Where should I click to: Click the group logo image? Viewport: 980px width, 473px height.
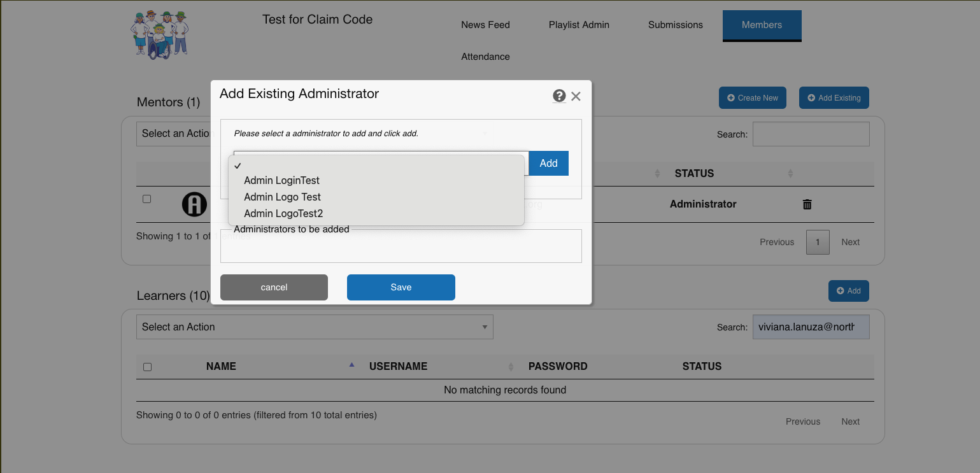click(x=160, y=34)
